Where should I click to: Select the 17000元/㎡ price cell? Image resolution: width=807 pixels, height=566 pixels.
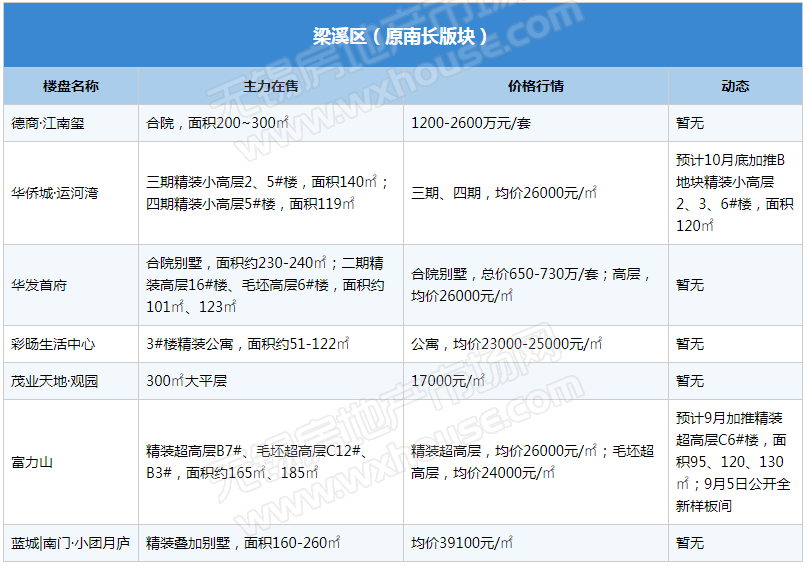(x=449, y=381)
